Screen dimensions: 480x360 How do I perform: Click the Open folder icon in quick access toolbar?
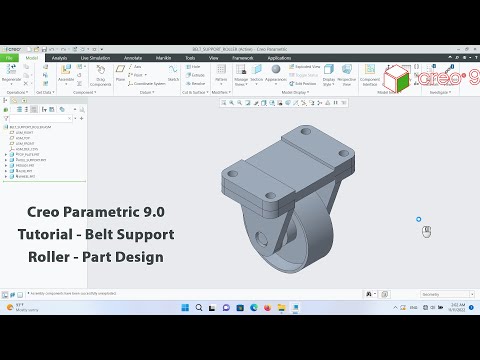[36, 49]
